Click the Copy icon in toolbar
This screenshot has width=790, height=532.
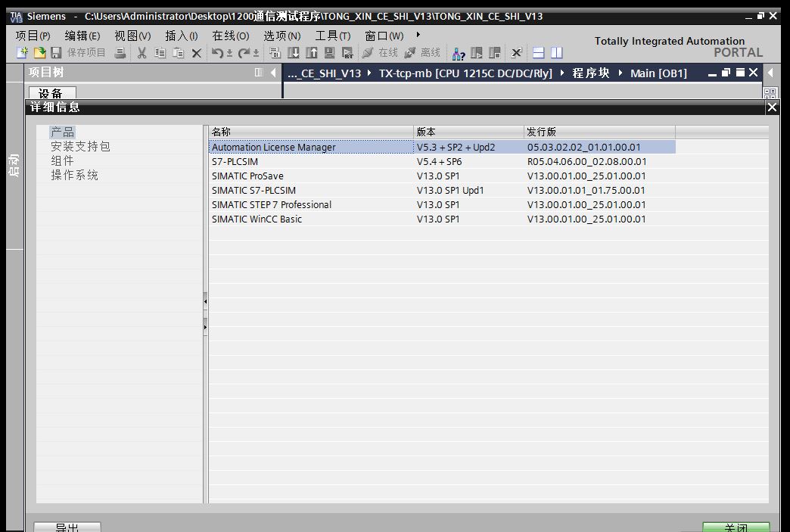coord(160,52)
